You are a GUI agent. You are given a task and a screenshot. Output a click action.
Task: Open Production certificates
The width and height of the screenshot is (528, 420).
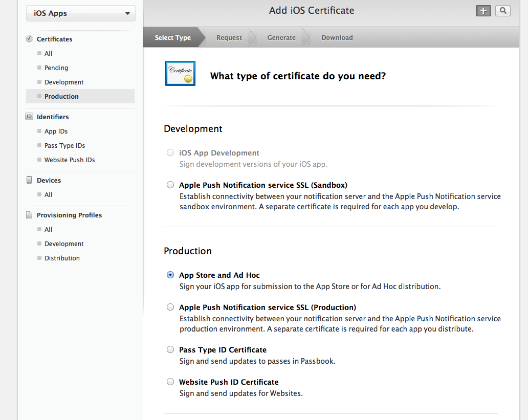coord(80,96)
